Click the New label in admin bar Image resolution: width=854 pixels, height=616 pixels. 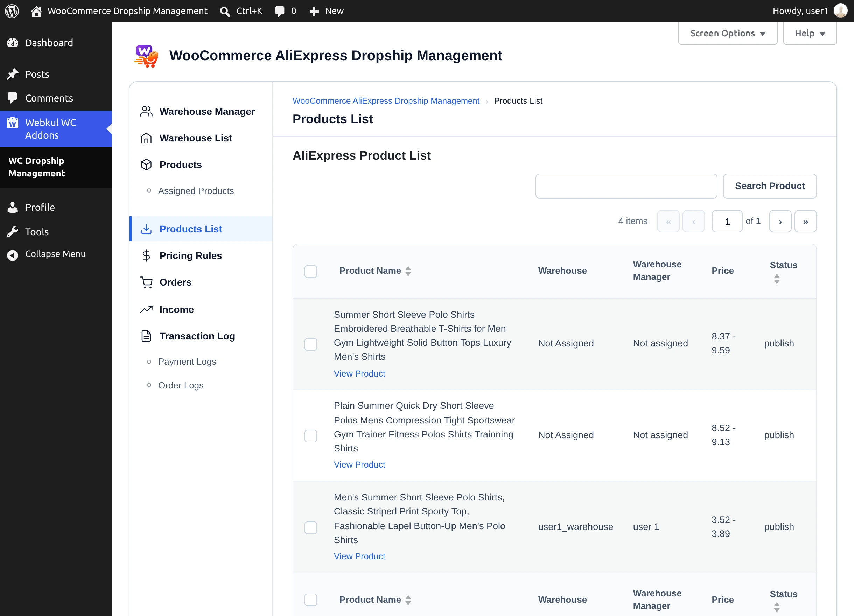click(x=334, y=11)
